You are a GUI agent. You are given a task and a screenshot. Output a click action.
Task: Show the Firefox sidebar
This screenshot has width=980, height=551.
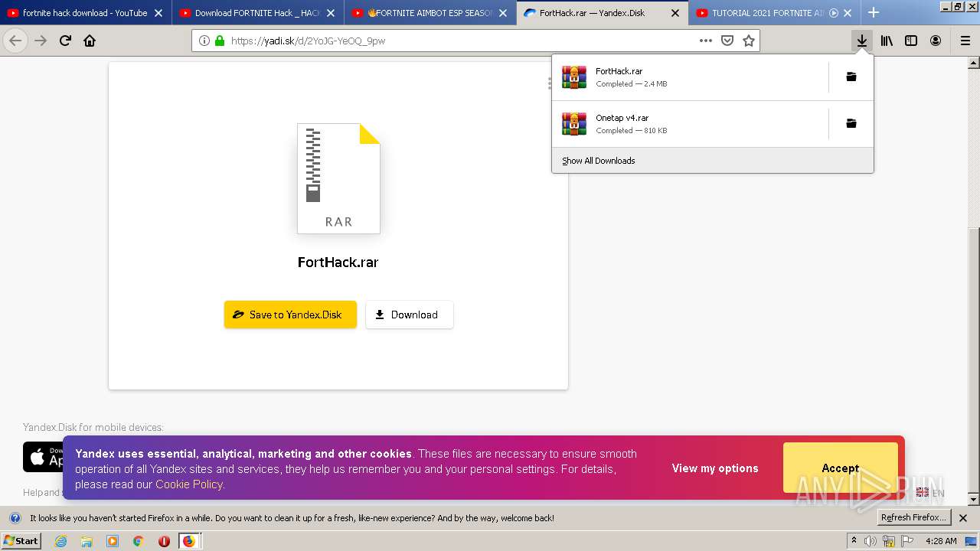click(911, 41)
